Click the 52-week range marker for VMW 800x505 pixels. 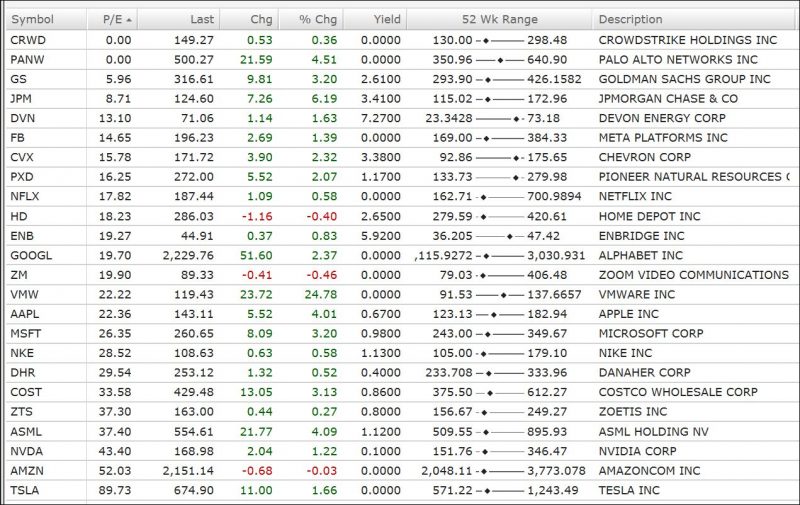pyautogui.click(x=504, y=295)
